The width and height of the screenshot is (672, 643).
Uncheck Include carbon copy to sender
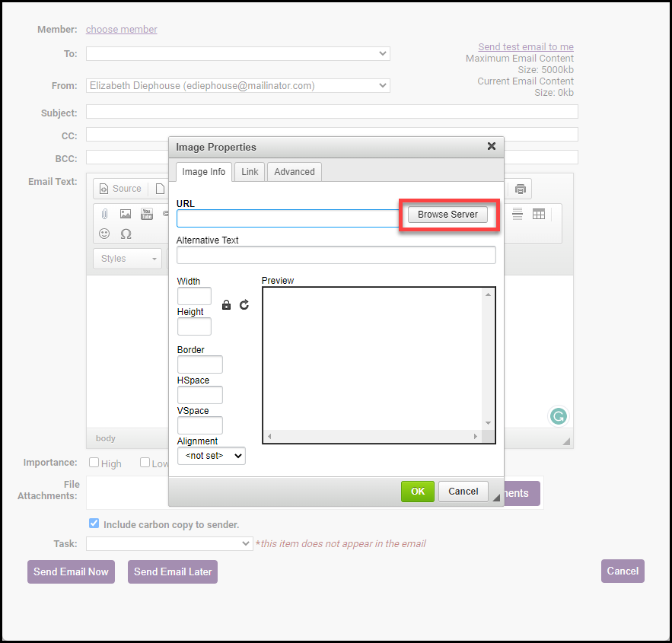(94, 524)
